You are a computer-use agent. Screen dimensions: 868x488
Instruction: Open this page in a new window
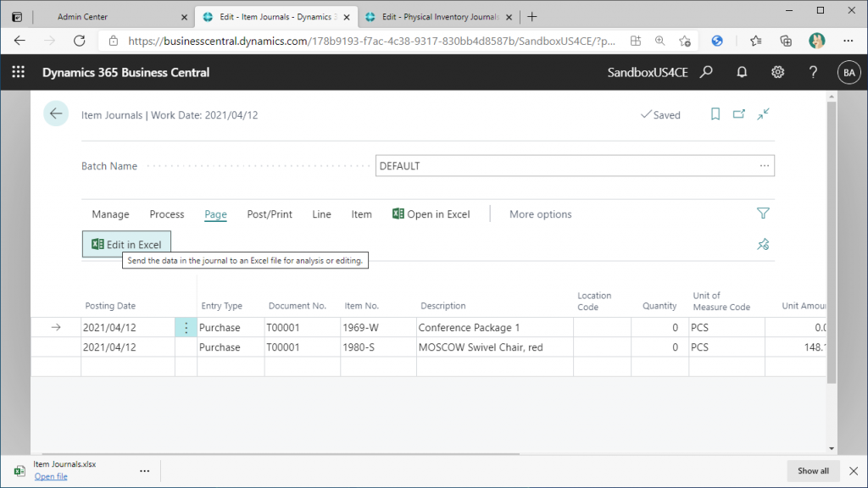click(739, 114)
